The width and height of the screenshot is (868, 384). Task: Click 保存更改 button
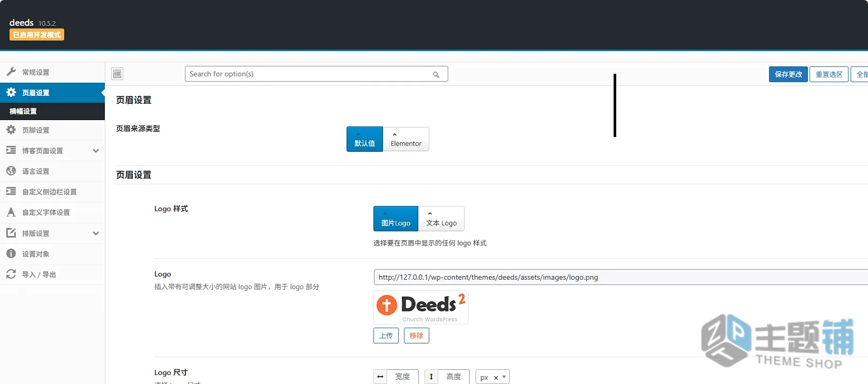[788, 74]
